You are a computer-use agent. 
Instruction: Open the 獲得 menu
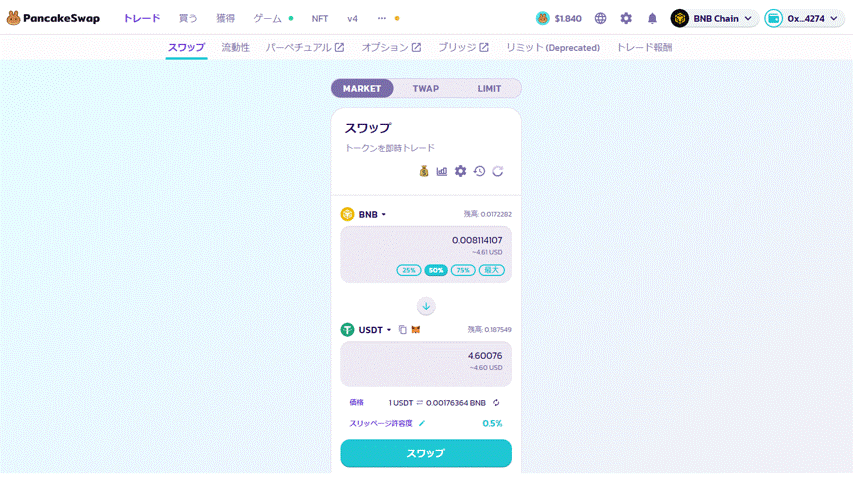pyautogui.click(x=225, y=19)
